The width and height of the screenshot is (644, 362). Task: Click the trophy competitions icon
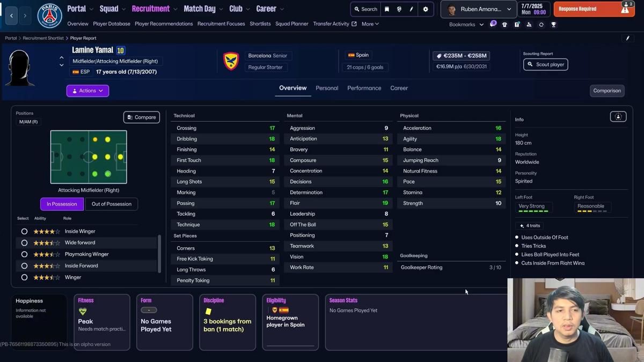pyautogui.click(x=553, y=24)
